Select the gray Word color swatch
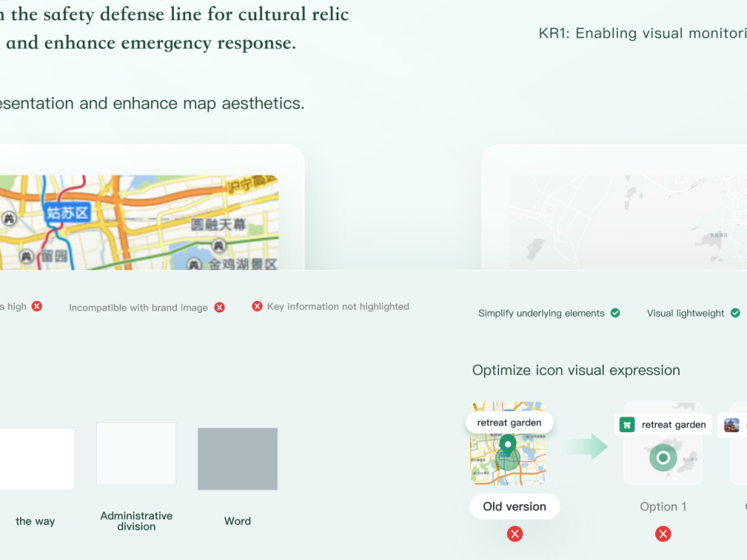 238,458
